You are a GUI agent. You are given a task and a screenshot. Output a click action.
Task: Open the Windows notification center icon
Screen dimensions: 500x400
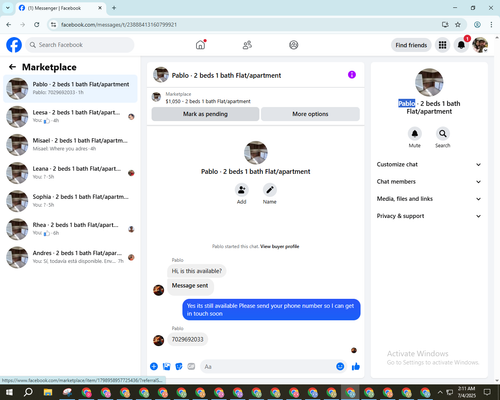pos(487,392)
